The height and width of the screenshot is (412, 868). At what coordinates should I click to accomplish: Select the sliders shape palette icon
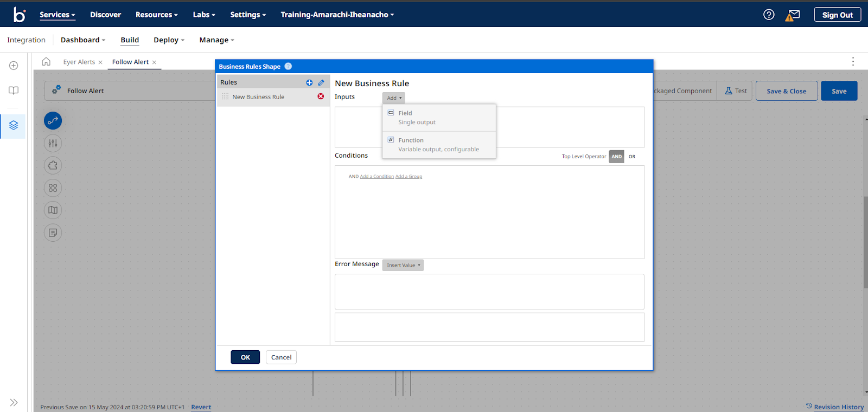[53, 143]
